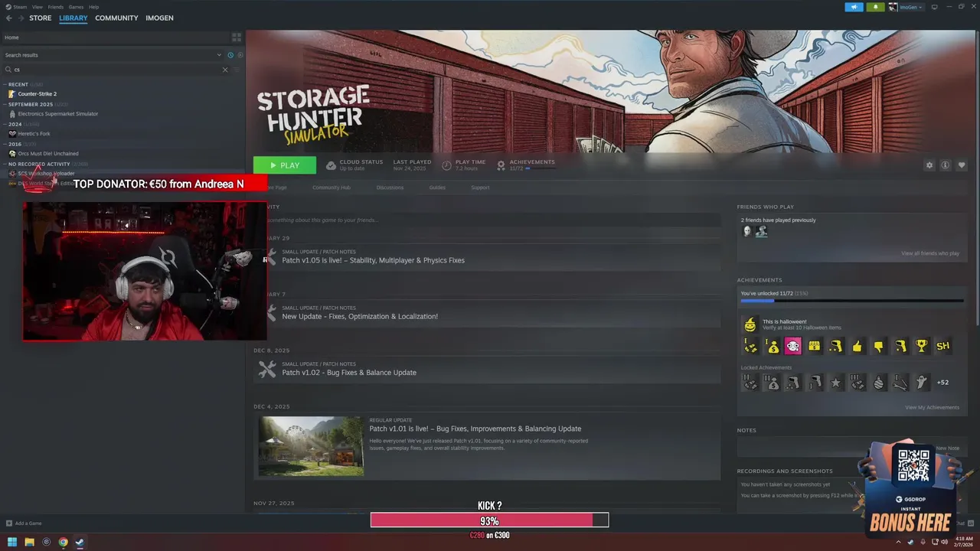
Task: Open the Games menu
Action: click(x=76, y=7)
